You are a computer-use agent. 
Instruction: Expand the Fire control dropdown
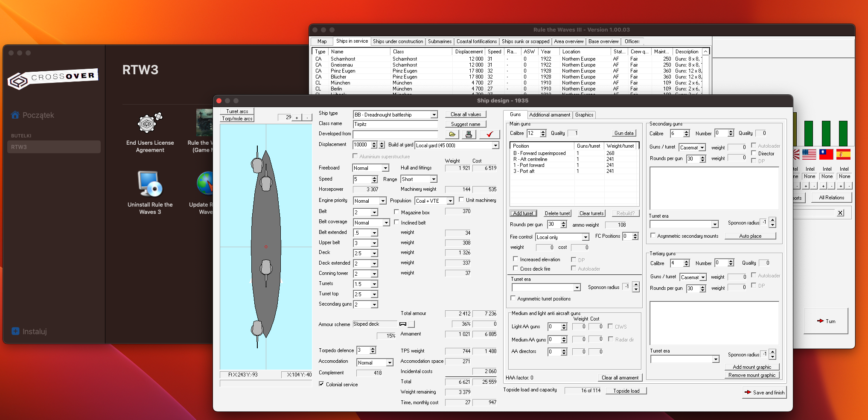click(585, 237)
